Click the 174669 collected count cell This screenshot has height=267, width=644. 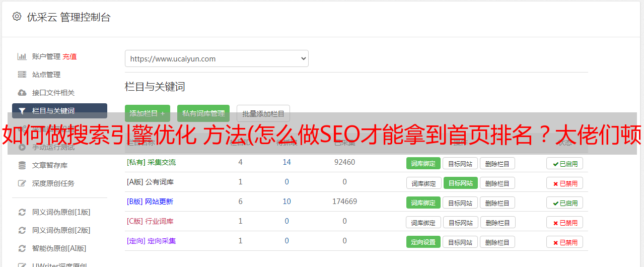pyautogui.click(x=344, y=202)
